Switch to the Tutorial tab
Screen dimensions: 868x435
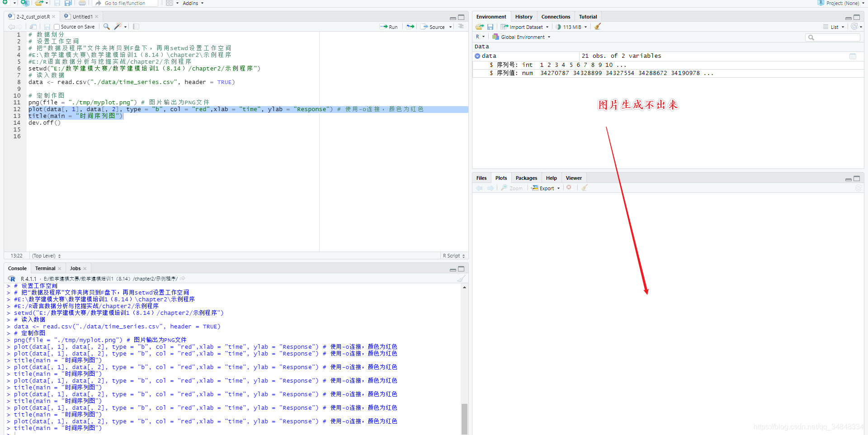pyautogui.click(x=588, y=17)
